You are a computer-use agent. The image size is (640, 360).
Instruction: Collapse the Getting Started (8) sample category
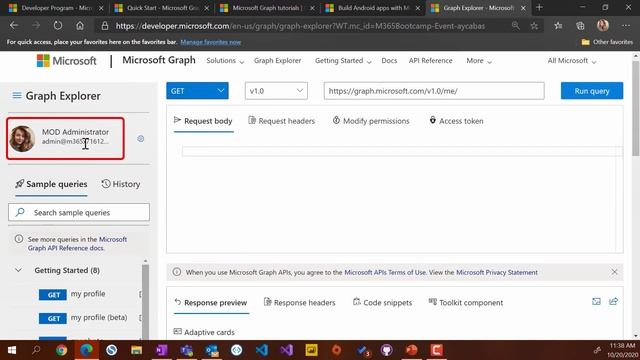tap(18, 270)
